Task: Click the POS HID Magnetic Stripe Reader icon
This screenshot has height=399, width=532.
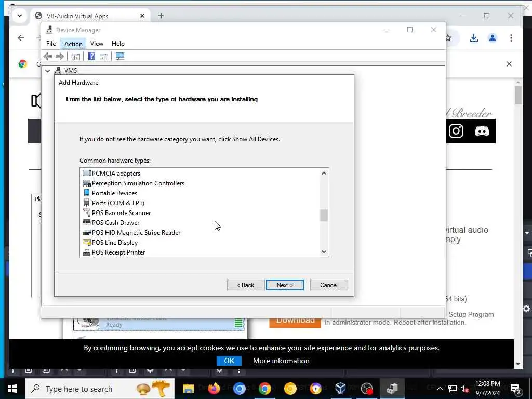Action: pyautogui.click(x=87, y=233)
